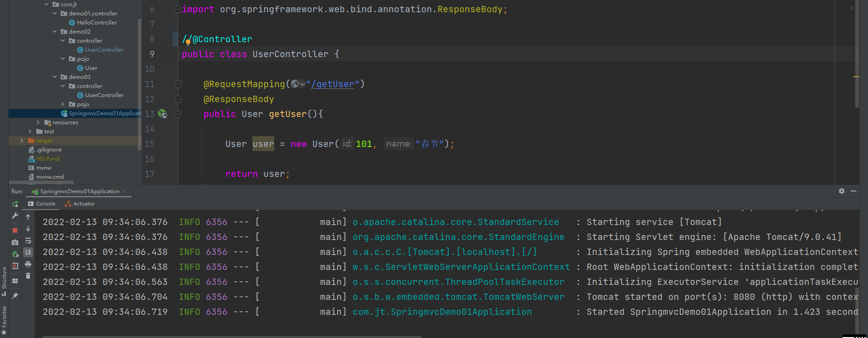Collapse getUser method fold marker on line 13
The width and height of the screenshot is (868, 338).
click(178, 114)
